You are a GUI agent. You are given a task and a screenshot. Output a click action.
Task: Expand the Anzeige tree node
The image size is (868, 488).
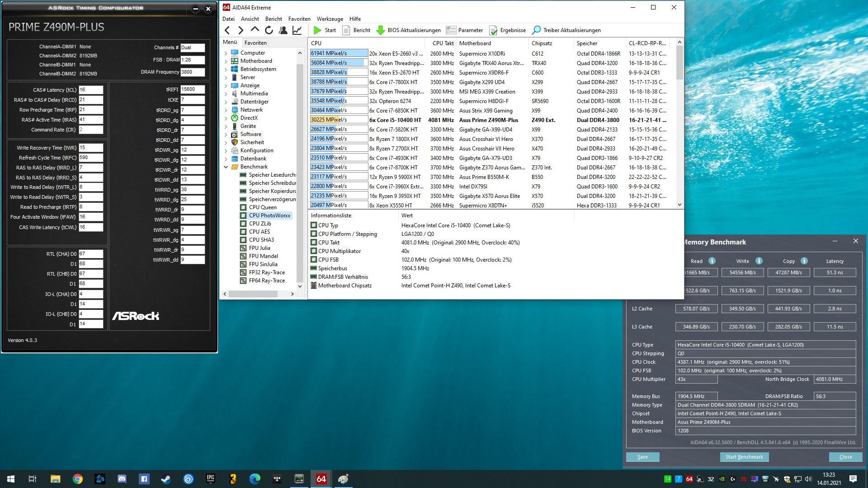[226, 85]
